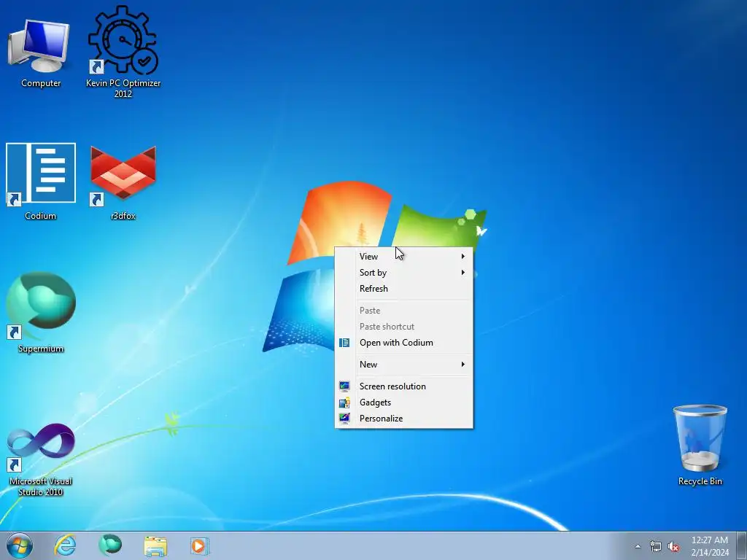The image size is (747, 560).
Task: Click the network tray icon
Action: tap(656, 546)
